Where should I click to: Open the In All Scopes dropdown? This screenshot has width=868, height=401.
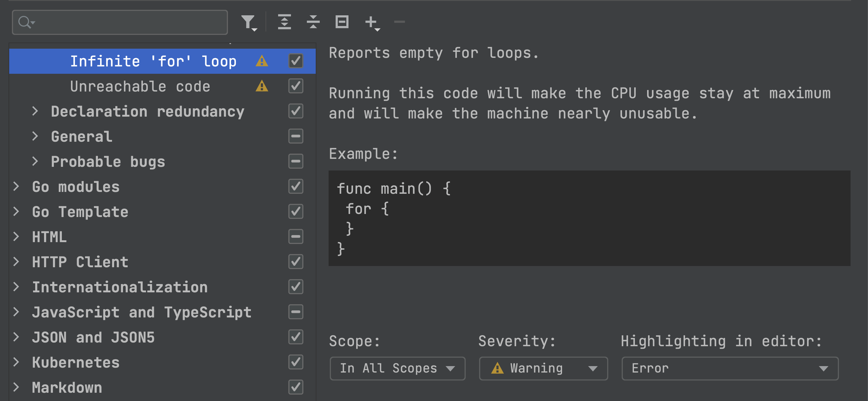click(397, 368)
